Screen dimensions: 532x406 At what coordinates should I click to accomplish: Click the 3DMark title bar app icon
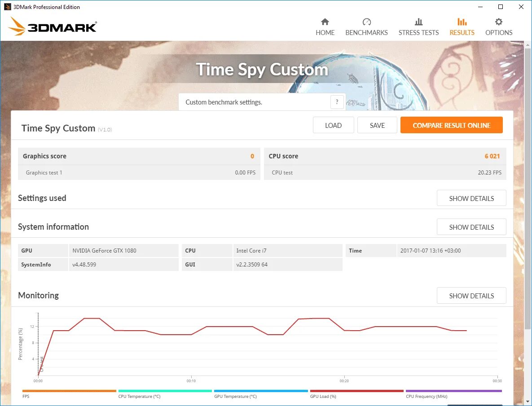tap(7, 7)
